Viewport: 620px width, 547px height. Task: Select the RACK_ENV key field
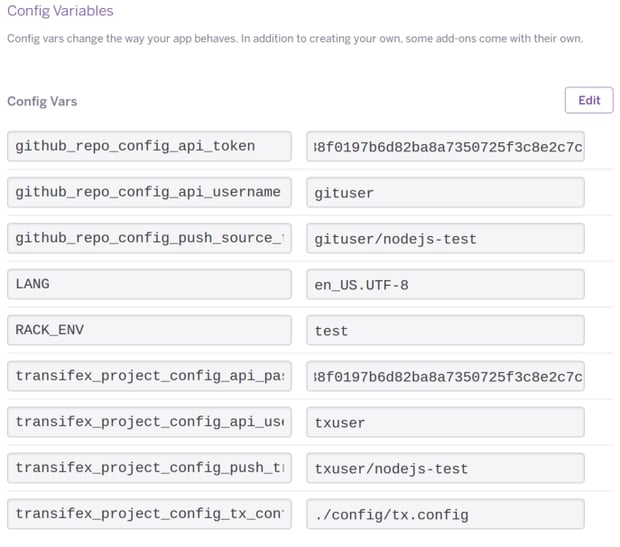pyautogui.click(x=149, y=330)
